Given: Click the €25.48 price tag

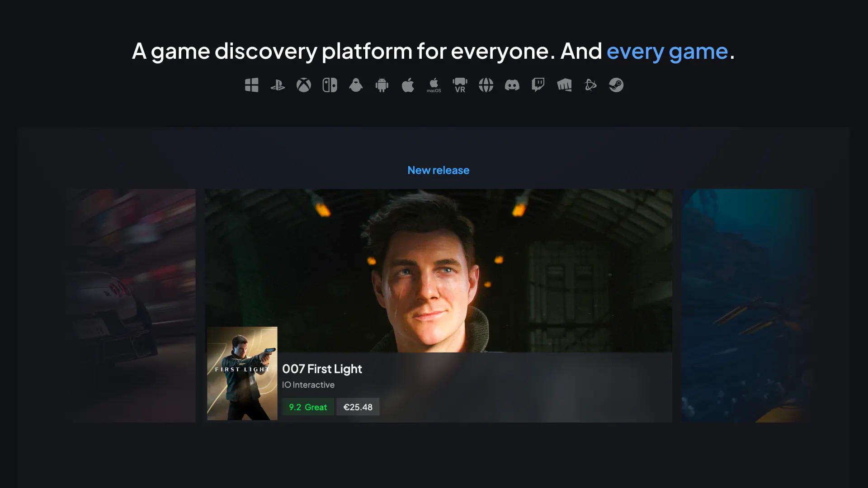Looking at the screenshot, I should pyautogui.click(x=358, y=407).
